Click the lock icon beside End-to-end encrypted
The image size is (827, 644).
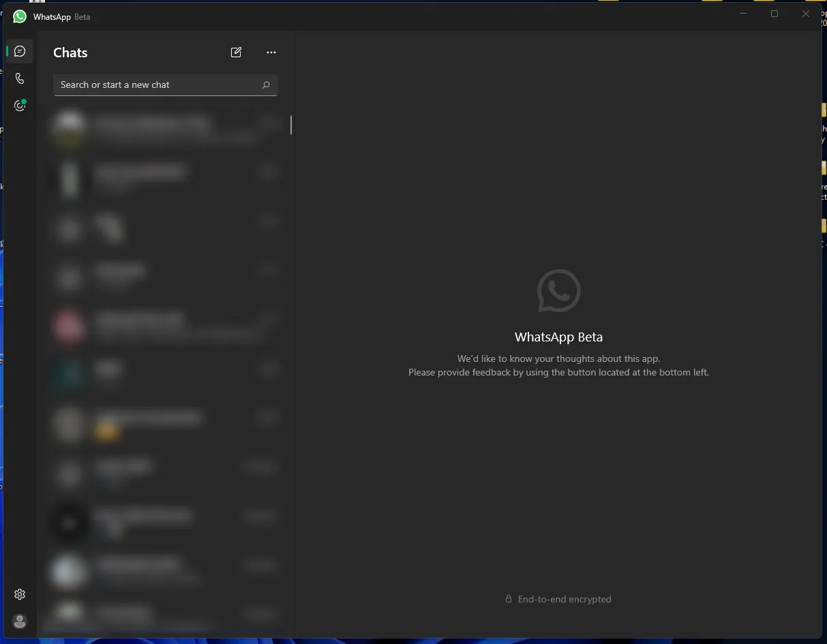click(509, 599)
